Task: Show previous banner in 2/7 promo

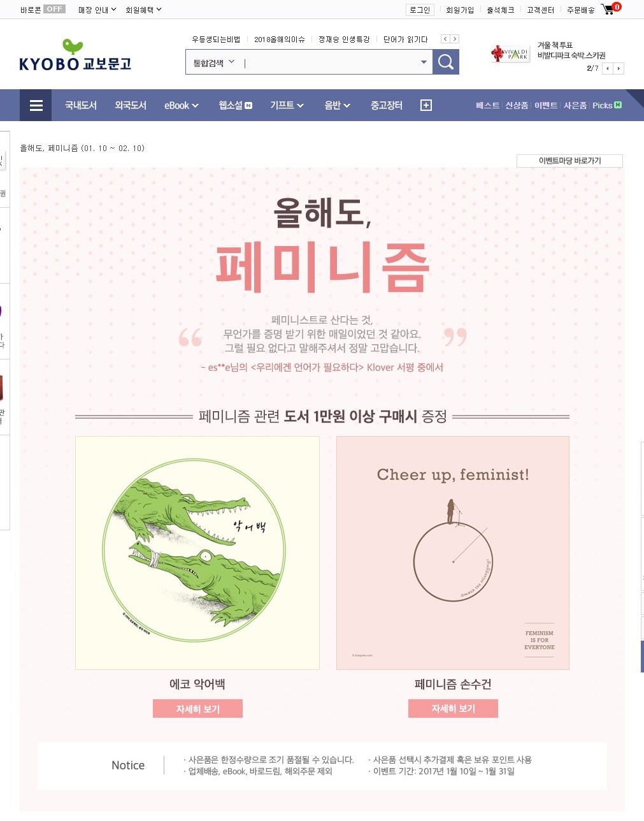Action: pyautogui.click(x=608, y=68)
